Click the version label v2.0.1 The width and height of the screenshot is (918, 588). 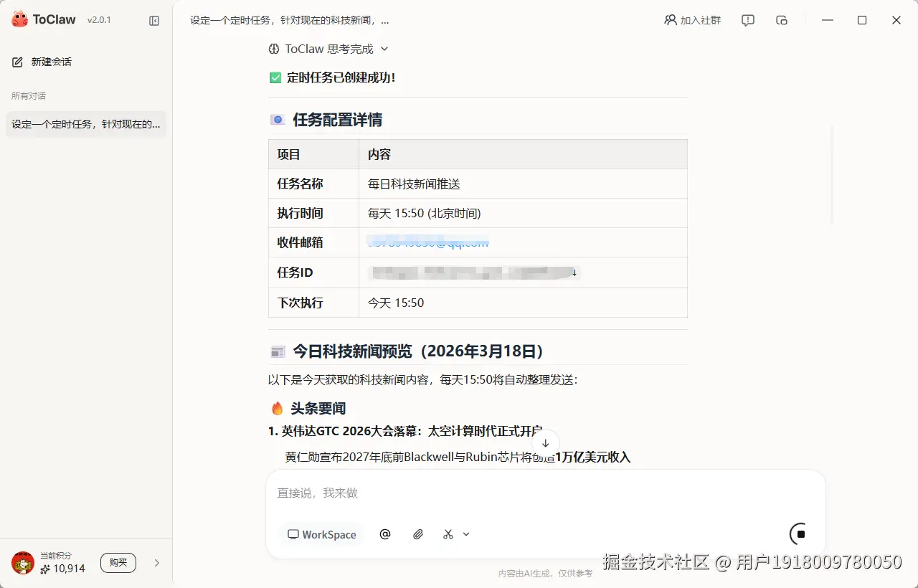pyautogui.click(x=99, y=20)
